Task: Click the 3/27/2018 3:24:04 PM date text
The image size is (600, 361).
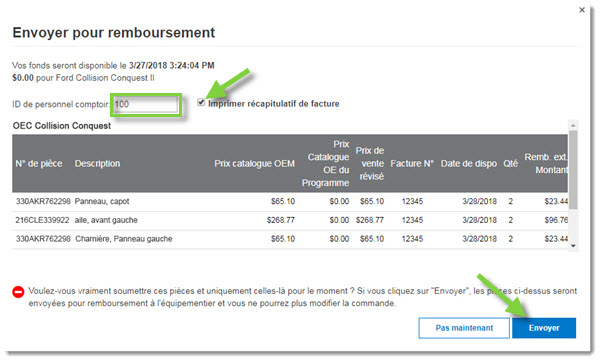Action: click(171, 65)
